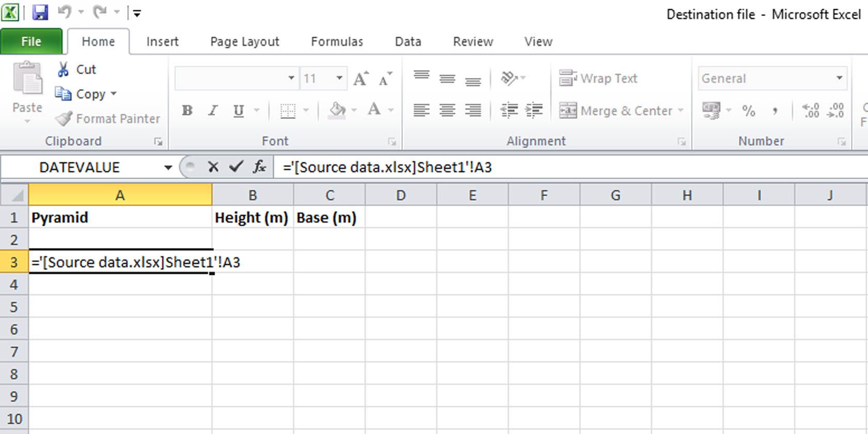Screen dimensions: 868x434
Task: Click the Percent Style icon
Action: click(748, 111)
